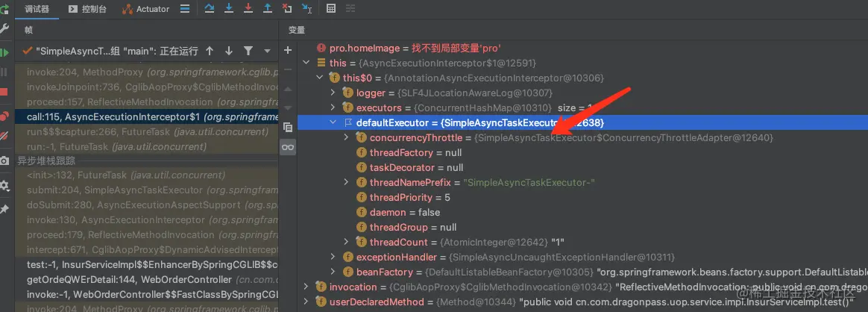Collapse the defaultExecutor node
The height and width of the screenshot is (312, 868).
tap(333, 122)
